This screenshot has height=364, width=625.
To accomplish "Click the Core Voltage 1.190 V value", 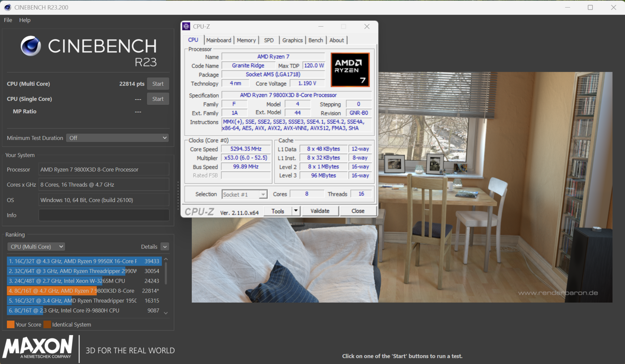I will 307,83.
